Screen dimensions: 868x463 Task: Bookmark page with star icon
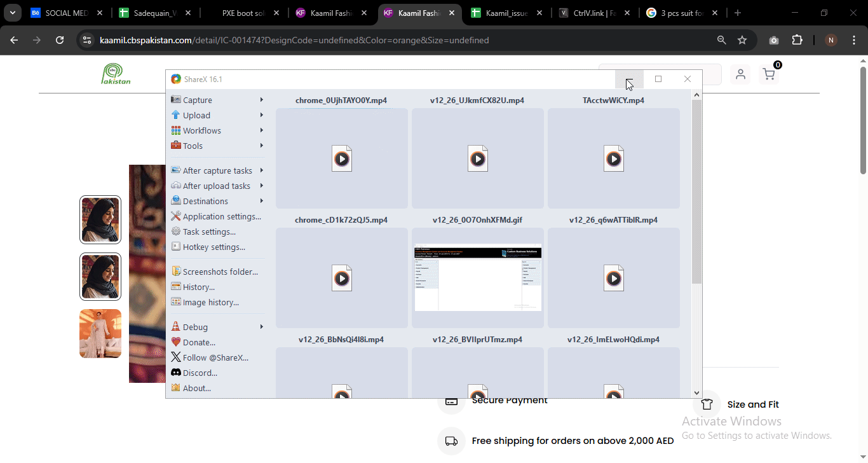tap(742, 40)
